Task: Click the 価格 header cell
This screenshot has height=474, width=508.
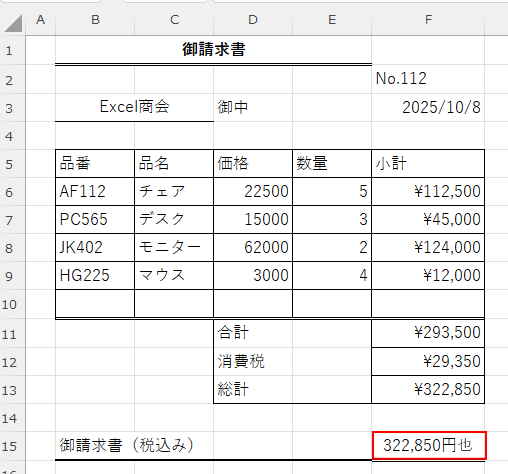Action: coord(253,164)
